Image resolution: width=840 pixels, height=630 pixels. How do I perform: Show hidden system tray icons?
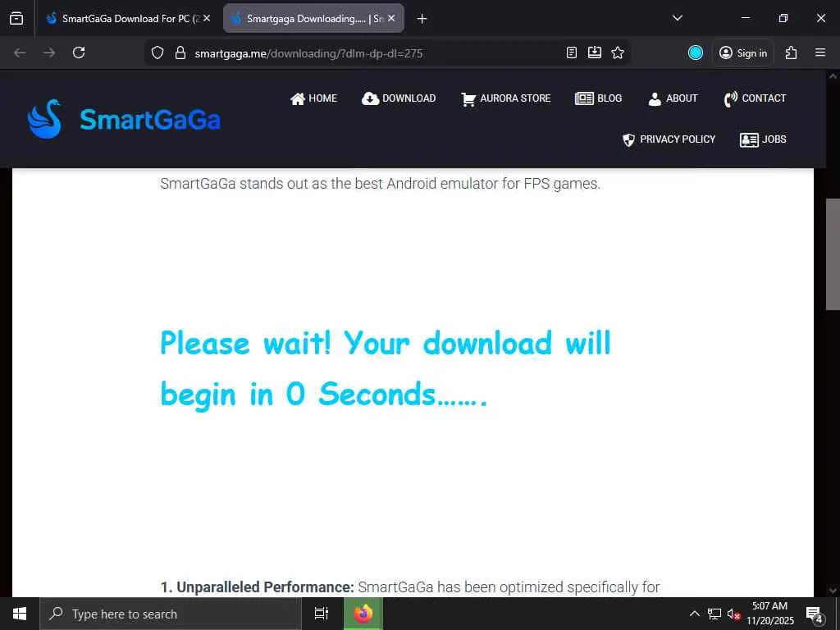(x=694, y=614)
